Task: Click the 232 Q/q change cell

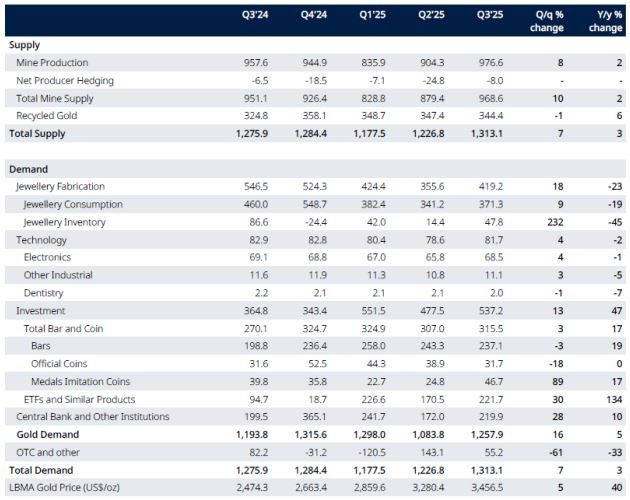Action: pos(557,222)
